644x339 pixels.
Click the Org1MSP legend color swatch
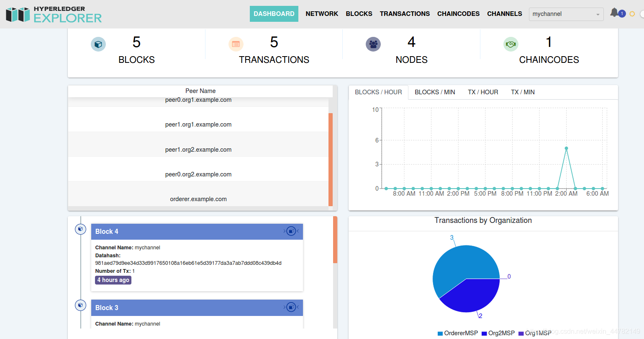pos(521,334)
